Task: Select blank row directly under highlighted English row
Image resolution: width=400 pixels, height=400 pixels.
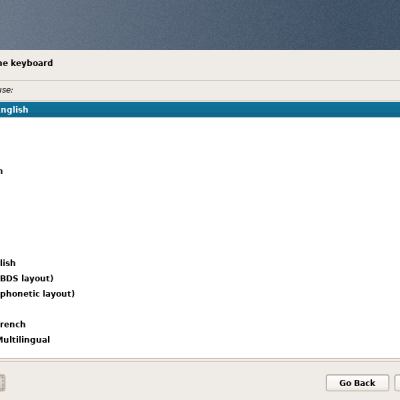Action: point(200,125)
